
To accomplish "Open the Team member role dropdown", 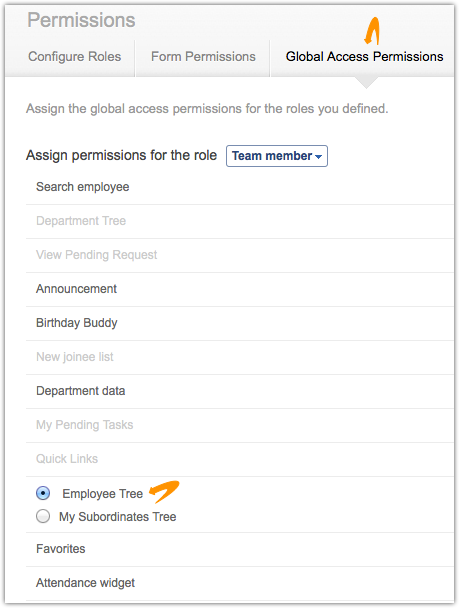I will pyautogui.click(x=277, y=156).
